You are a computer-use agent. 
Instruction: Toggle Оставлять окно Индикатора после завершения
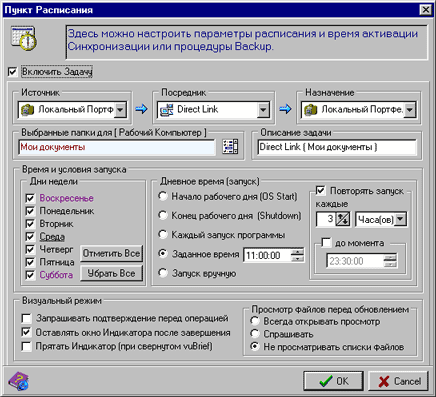26,332
